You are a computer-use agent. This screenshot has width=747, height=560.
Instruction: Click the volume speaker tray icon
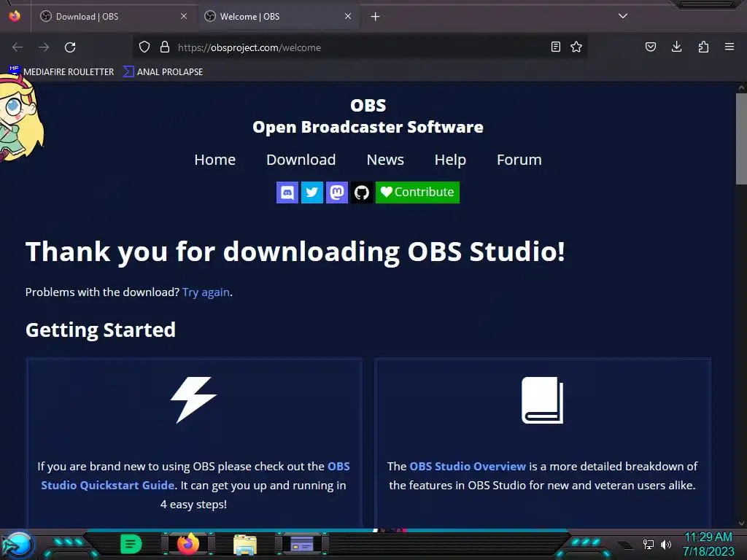666,544
